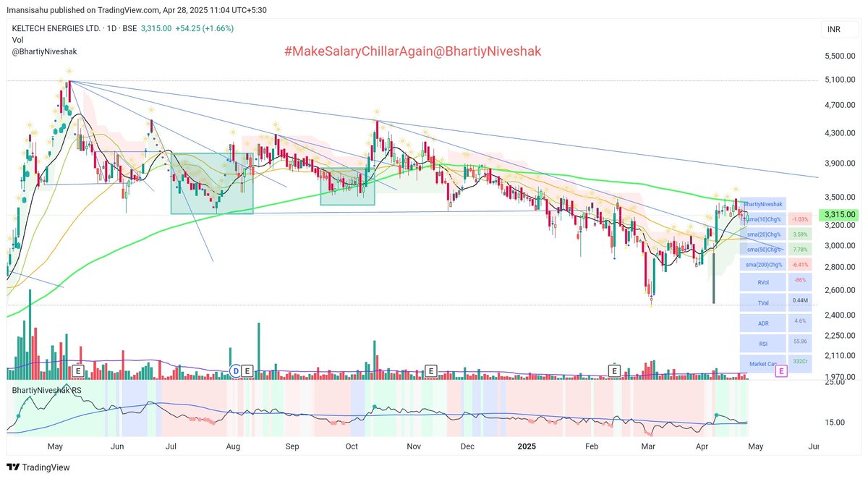Click the ADR table cell
Screen dimensions: 868x479
click(x=762, y=323)
